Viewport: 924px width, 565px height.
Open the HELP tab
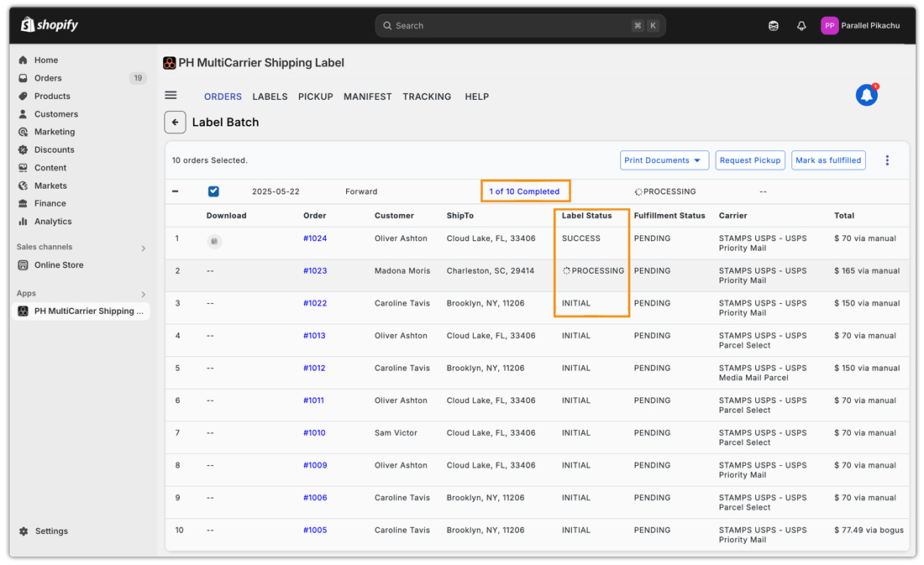[x=477, y=97]
